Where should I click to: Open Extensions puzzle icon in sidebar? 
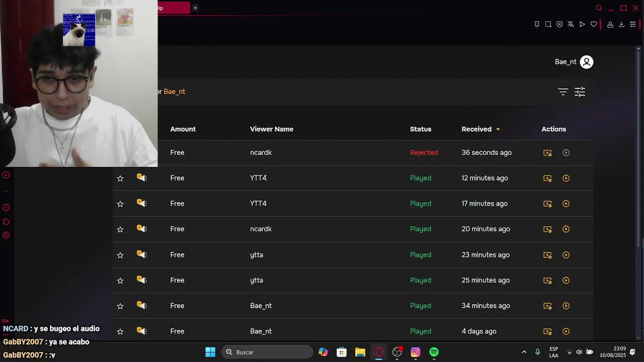tap(6, 222)
